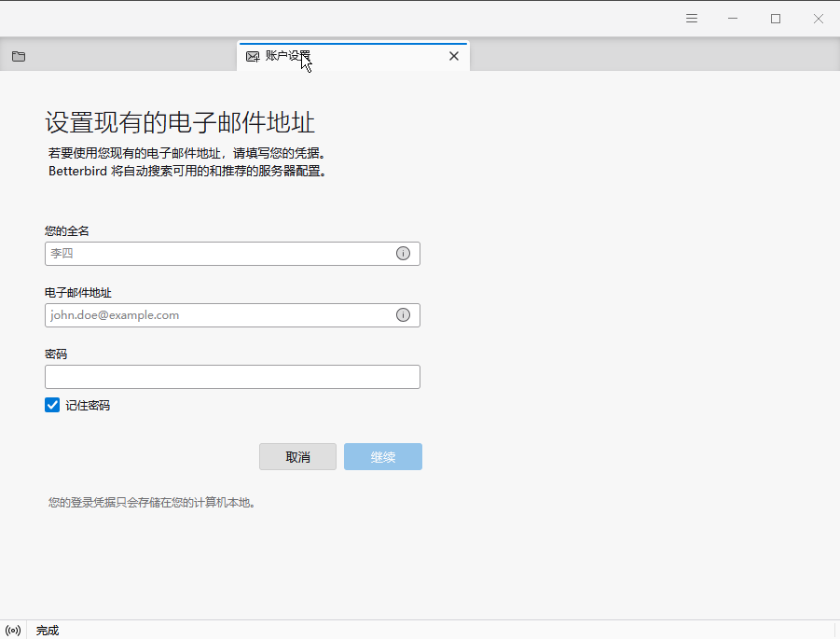Click the 取消 button
Image resolution: width=840 pixels, height=639 pixels.
click(x=297, y=457)
